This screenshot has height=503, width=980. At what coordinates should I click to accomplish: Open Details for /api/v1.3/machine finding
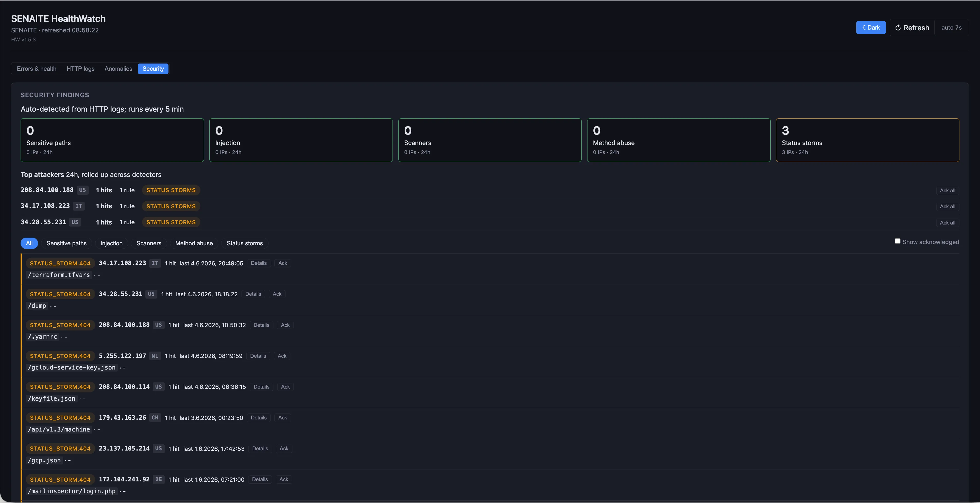click(x=259, y=418)
